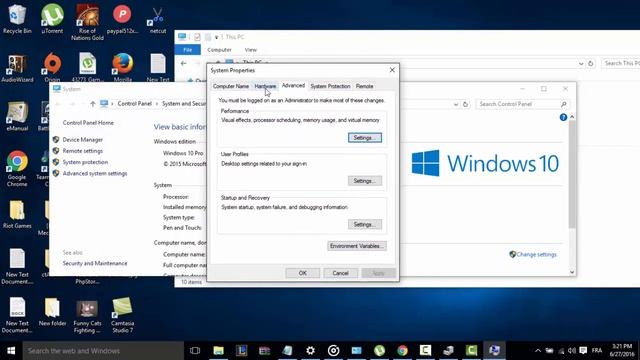
Task: Click the FRA language indicator
Action: (x=597, y=351)
